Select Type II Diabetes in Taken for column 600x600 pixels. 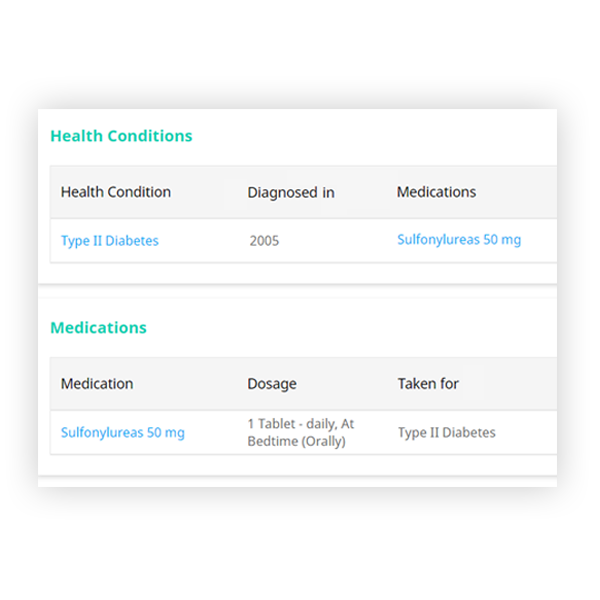coord(446,433)
